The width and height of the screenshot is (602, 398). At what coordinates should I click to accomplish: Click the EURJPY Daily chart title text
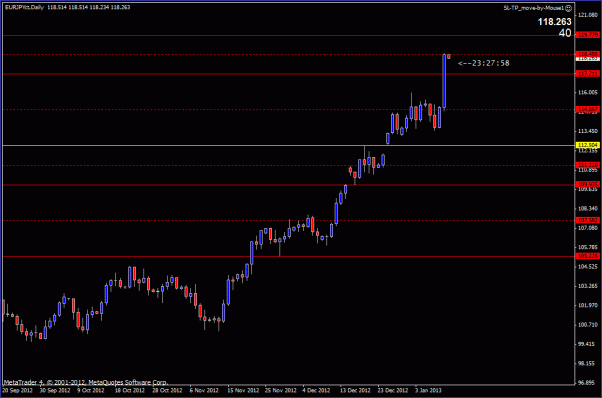[25, 7]
